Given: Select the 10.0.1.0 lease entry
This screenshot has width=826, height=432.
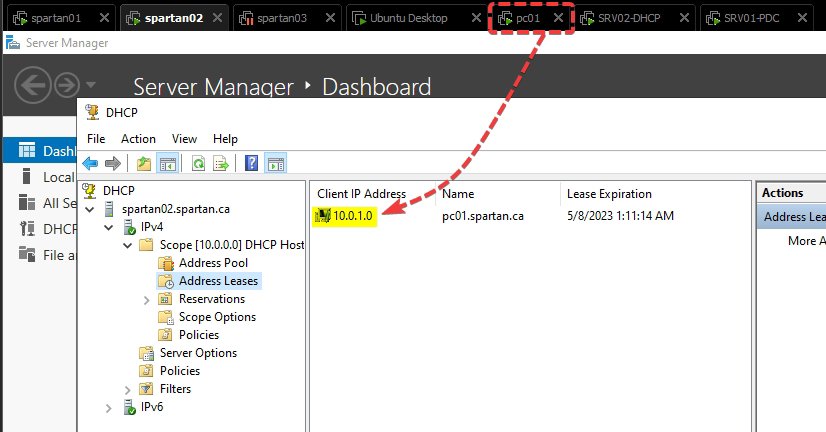Looking at the screenshot, I should click(354, 215).
